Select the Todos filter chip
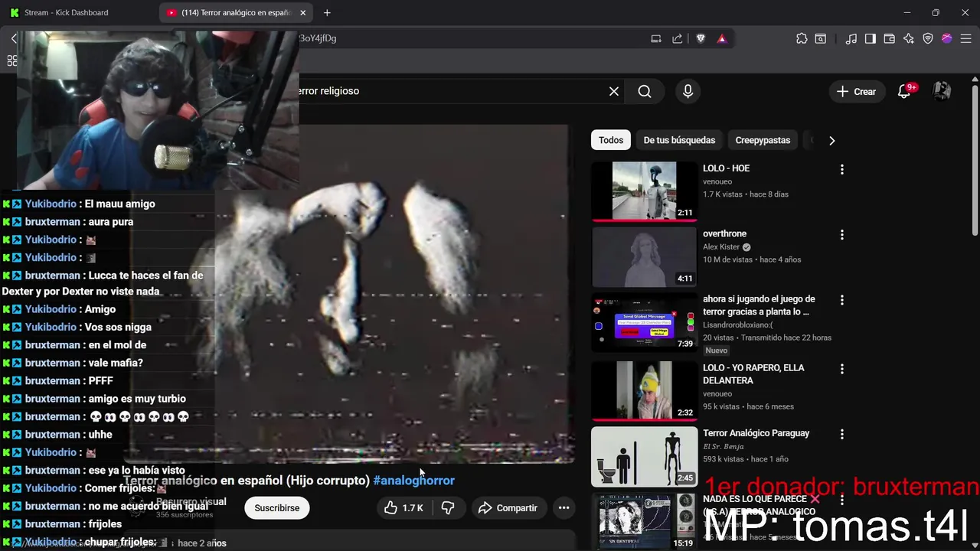 [611, 140]
